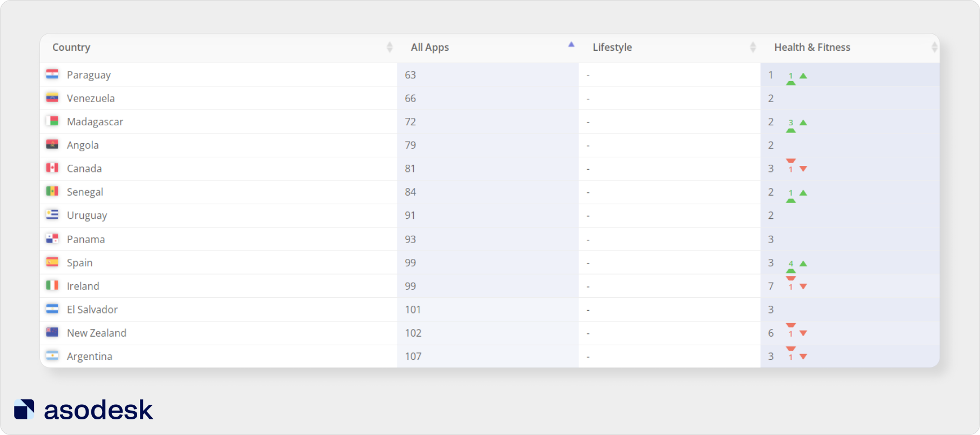Click the Madagascar flag icon

click(52, 121)
